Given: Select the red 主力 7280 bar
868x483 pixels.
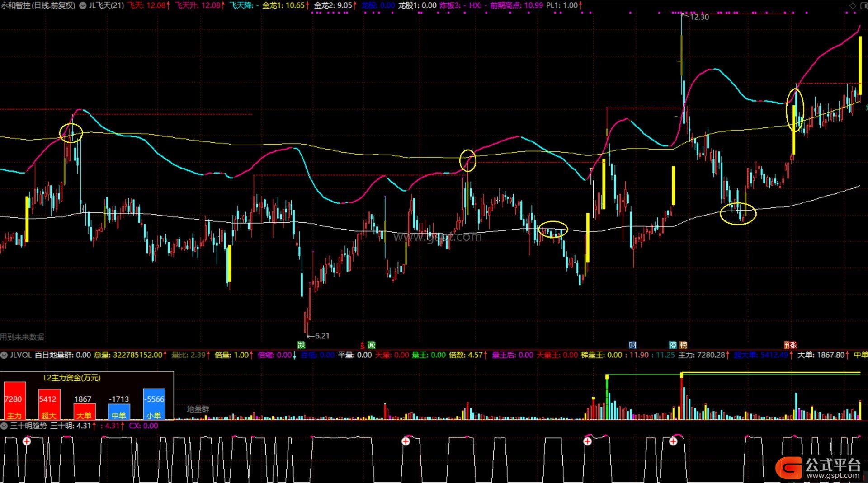Looking at the screenshot, I should point(14,401).
